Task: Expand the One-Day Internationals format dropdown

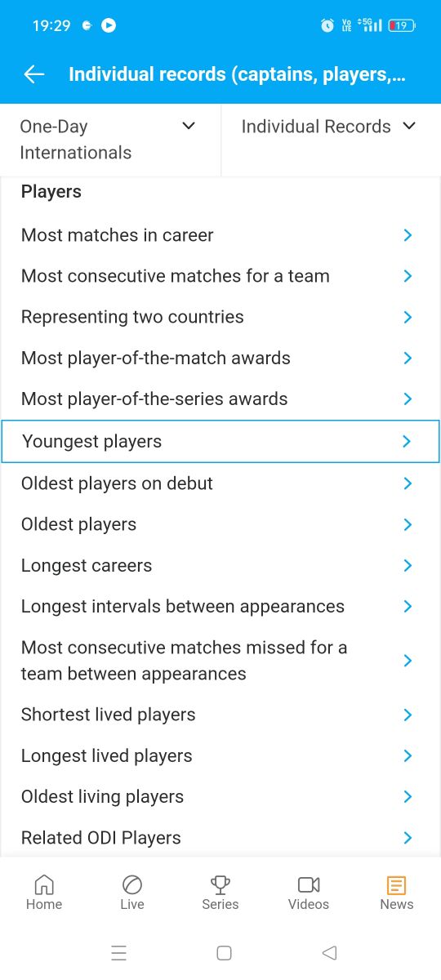Action: coord(110,140)
